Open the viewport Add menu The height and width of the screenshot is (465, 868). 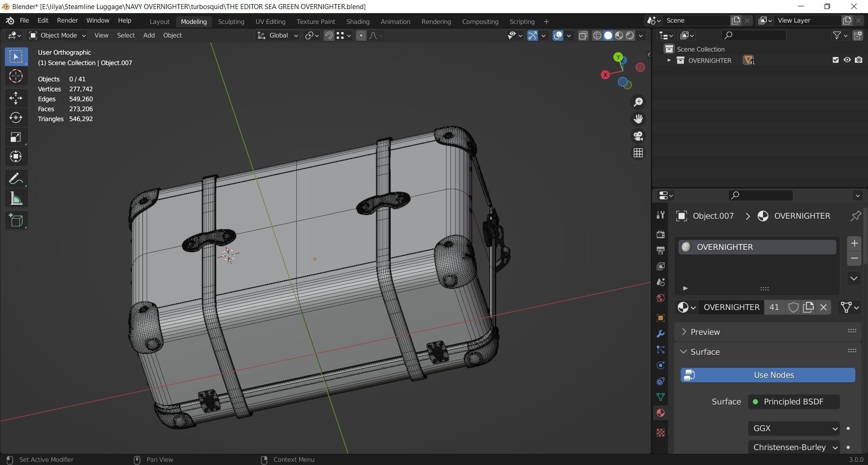coord(149,35)
